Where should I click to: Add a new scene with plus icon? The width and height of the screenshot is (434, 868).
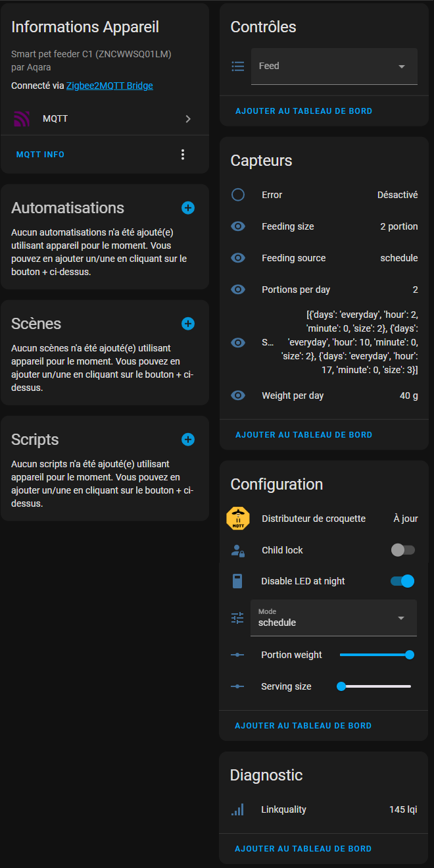[x=188, y=324]
